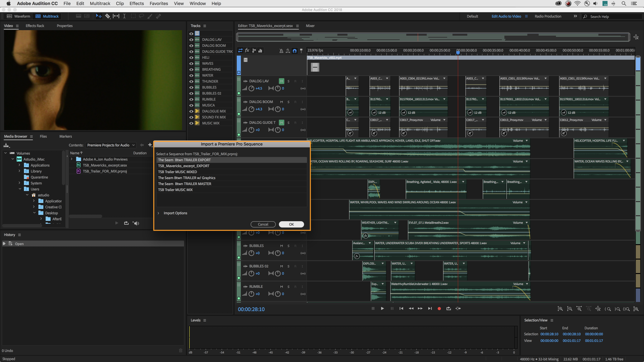
Task: Switch to the Mixer tab
Action: 310,26
